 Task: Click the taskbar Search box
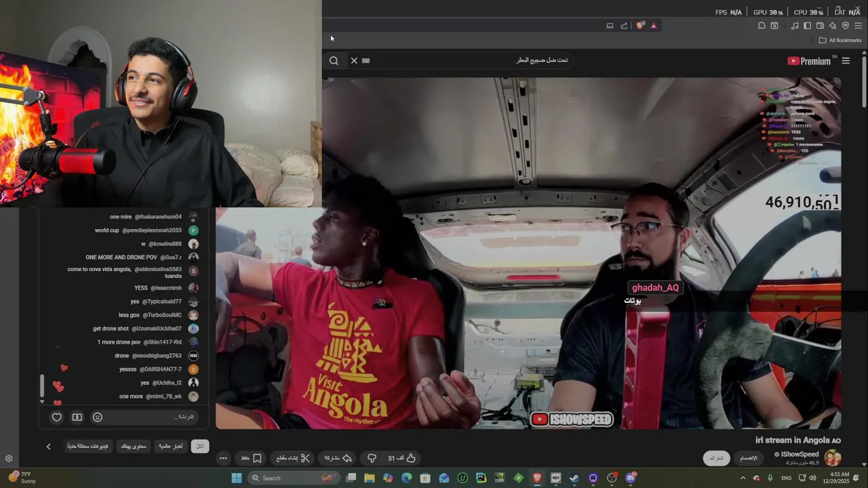[x=294, y=478]
